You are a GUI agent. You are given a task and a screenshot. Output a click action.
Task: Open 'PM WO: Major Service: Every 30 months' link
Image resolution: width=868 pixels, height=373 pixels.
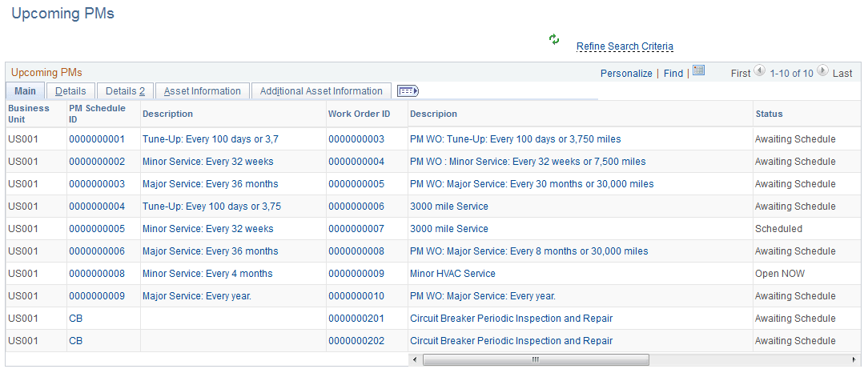532,184
